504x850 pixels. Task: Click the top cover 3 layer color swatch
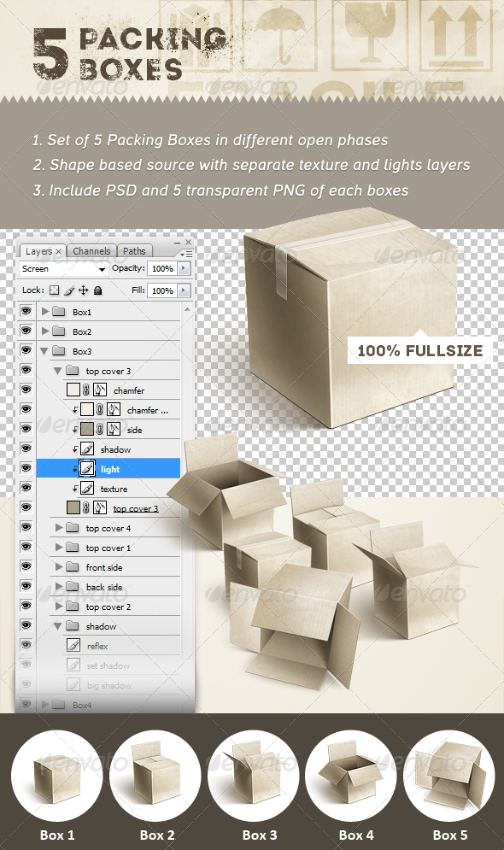point(73,508)
